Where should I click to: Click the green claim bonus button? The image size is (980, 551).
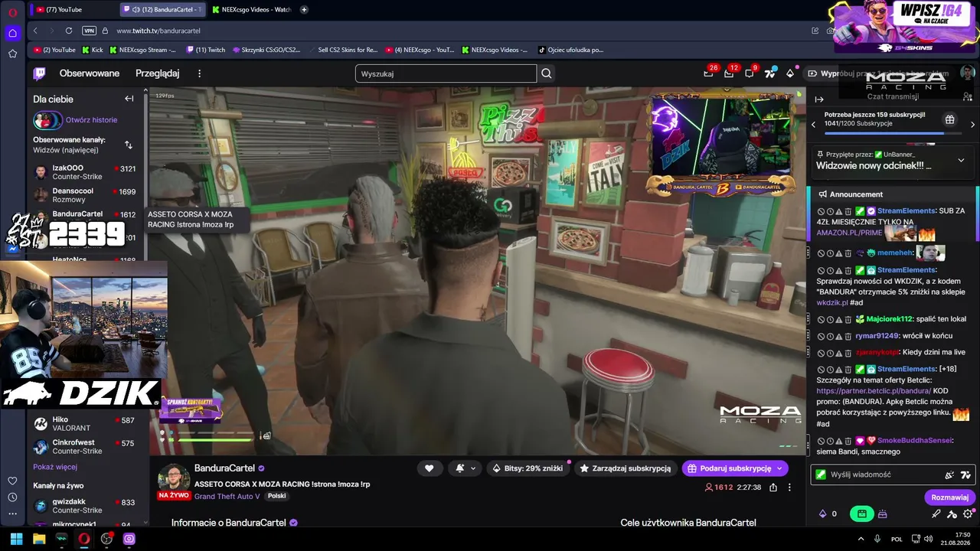tap(862, 514)
